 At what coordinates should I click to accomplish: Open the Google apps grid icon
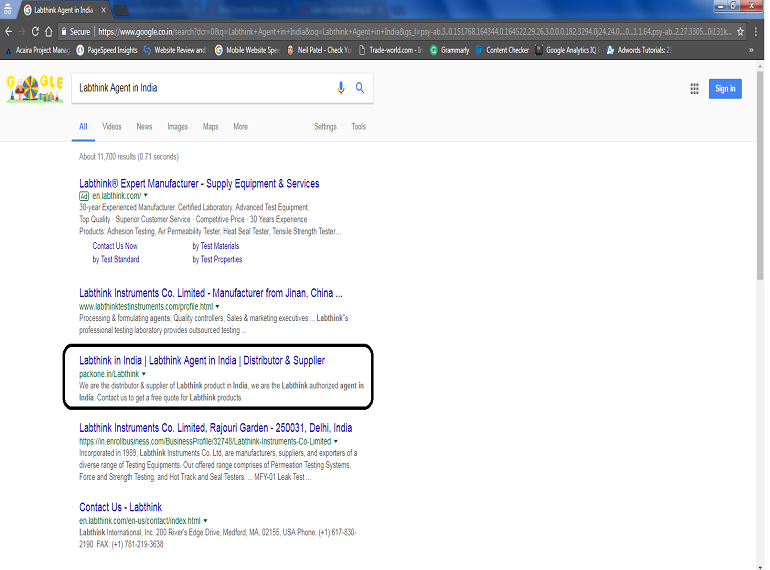click(x=694, y=89)
